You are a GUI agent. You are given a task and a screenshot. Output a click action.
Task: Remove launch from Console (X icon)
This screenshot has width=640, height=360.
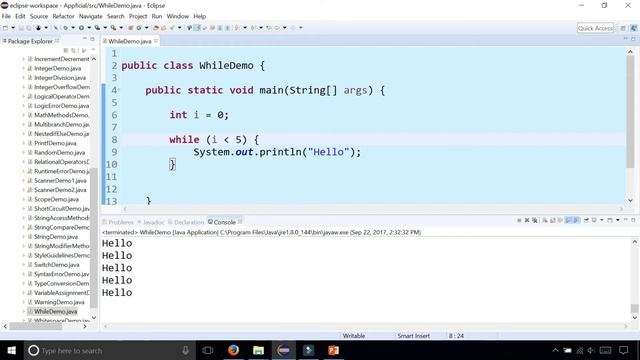pos(527,220)
